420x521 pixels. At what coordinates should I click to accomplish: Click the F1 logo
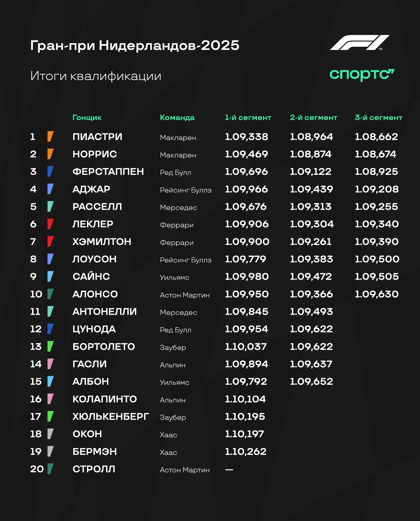(x=360, y=43)
